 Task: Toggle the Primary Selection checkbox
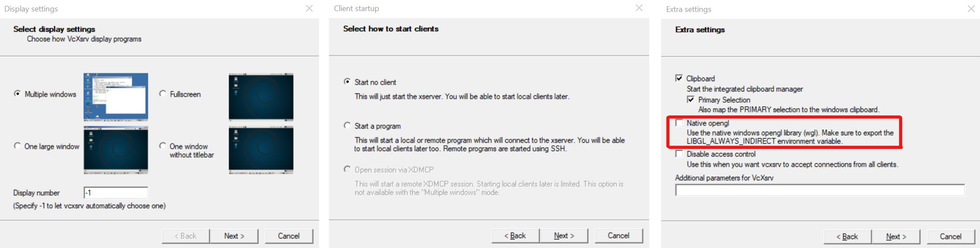tap(691, 99)
